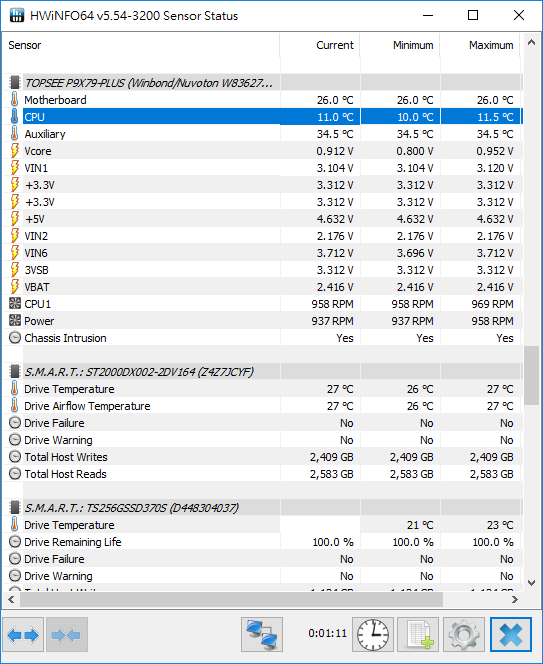The height and width of the screenshot is (664, 543).
Task: Select the Total Host Reads row
Action: click(263, 473)
